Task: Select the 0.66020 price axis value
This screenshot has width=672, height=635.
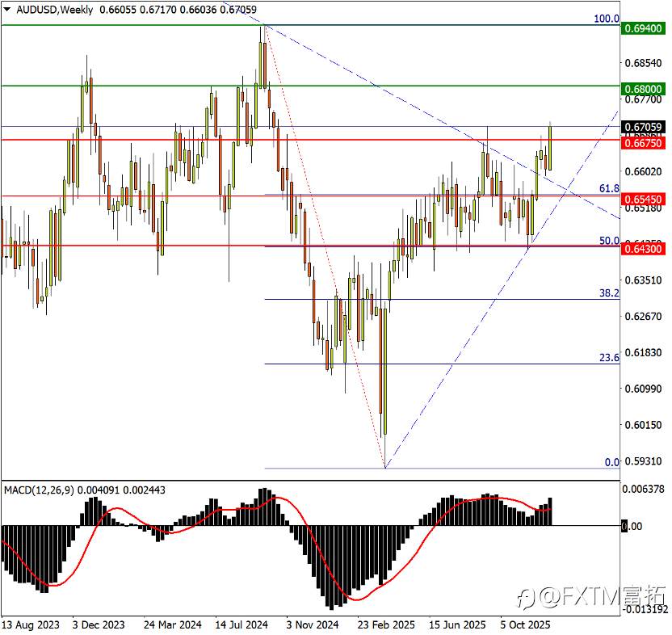Action: click(643, 171)
